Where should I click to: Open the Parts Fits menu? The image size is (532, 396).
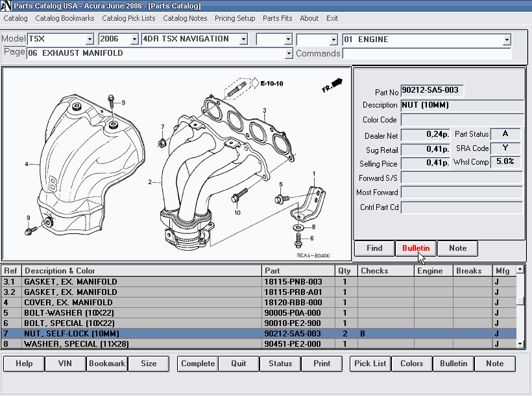click(x=277, y=18)
